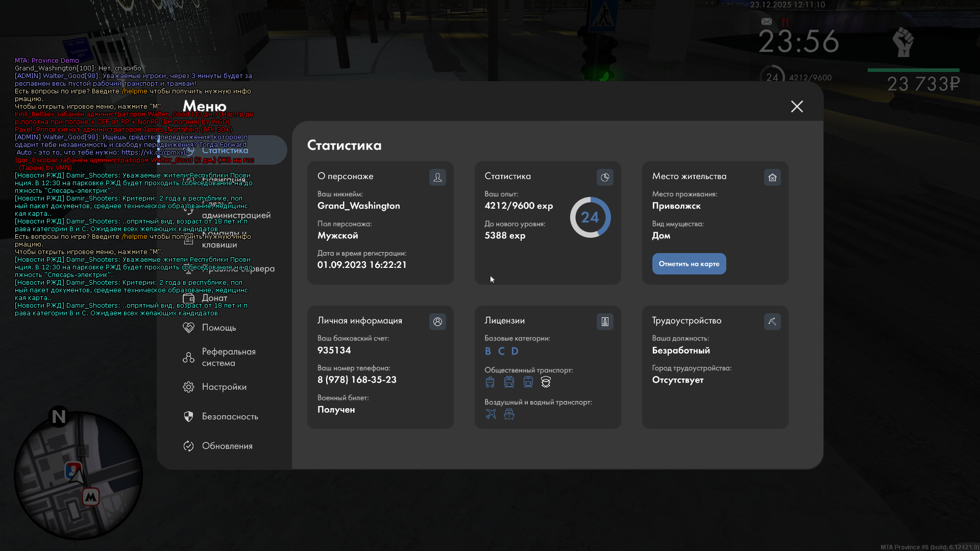Open the Помощь menu item
The width and height of the screenshot is (980, 551).
point(218,328)
